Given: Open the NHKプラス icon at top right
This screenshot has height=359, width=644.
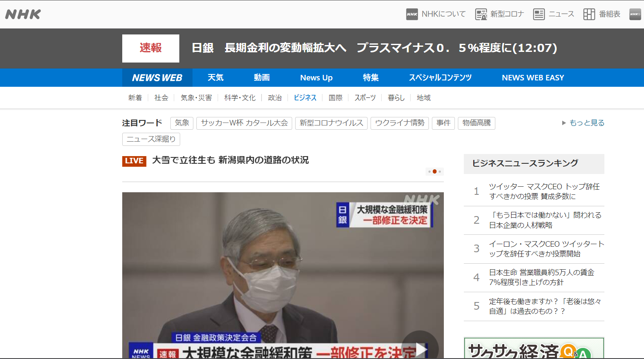Looking at the screenshot, I should (x=634, y=14).
